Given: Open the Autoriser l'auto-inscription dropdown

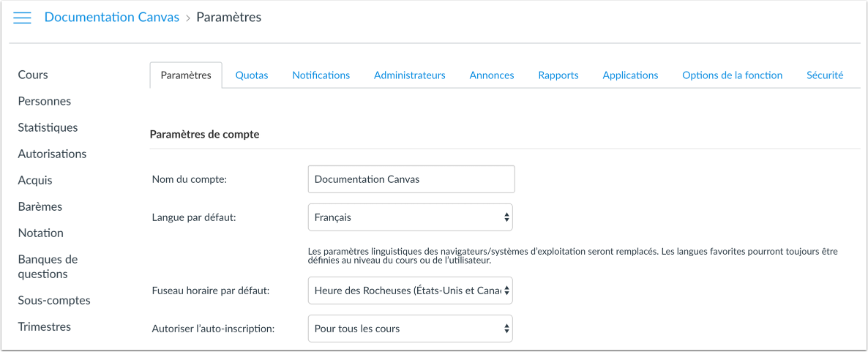Looking at the screenshot, I should pyautogui.click(x=410, y=329).
